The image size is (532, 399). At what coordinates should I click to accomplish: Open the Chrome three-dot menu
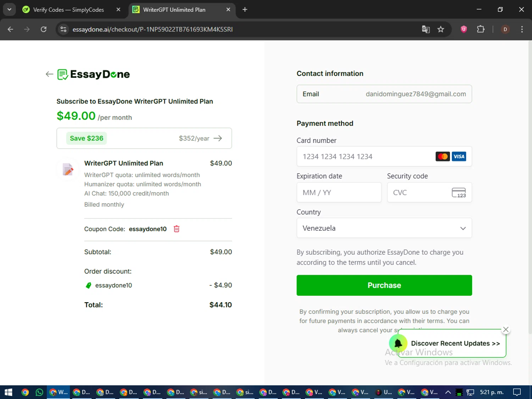tap(522, 29)
